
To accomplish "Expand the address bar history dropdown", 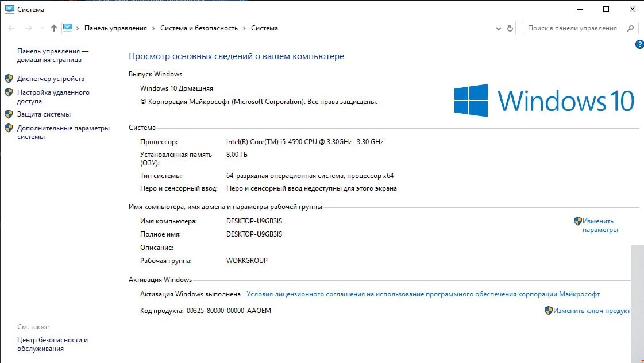I will click(498, 28).
